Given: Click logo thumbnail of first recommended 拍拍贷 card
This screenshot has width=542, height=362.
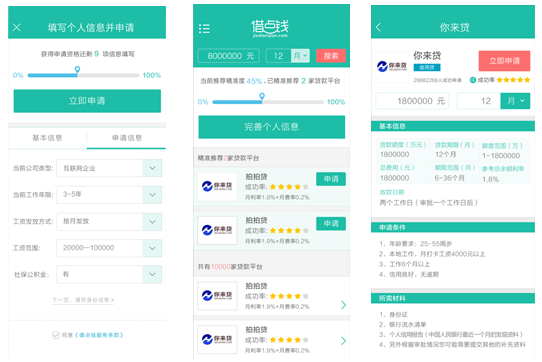Looking at the screenshot, I should pyautogui.click(x=217, y=187).
